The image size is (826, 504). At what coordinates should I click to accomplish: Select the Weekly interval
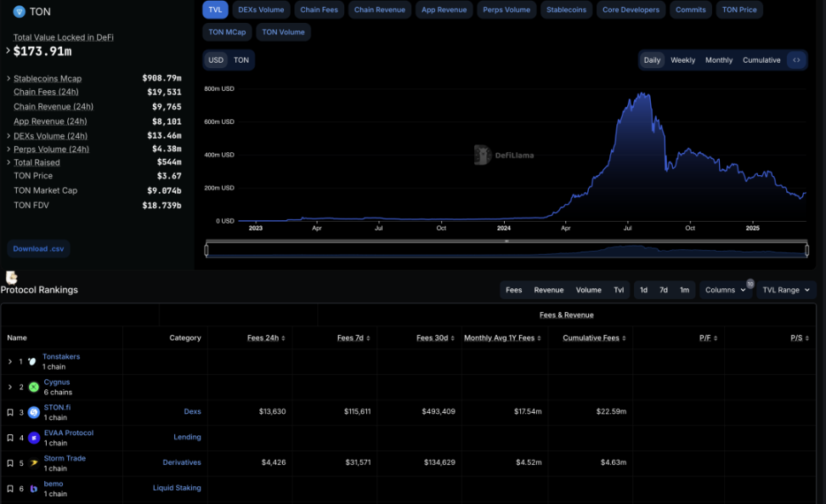pos(682,60)
